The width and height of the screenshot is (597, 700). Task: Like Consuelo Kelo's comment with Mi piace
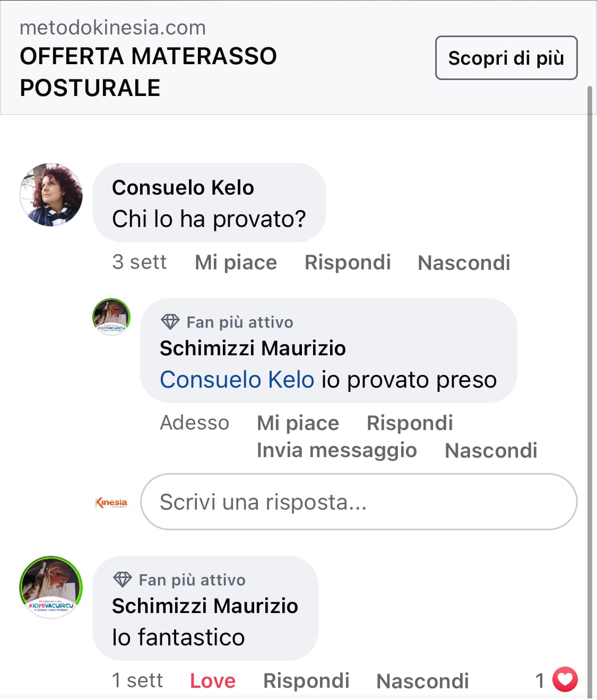pyautogui.click(x=236, y=262)
